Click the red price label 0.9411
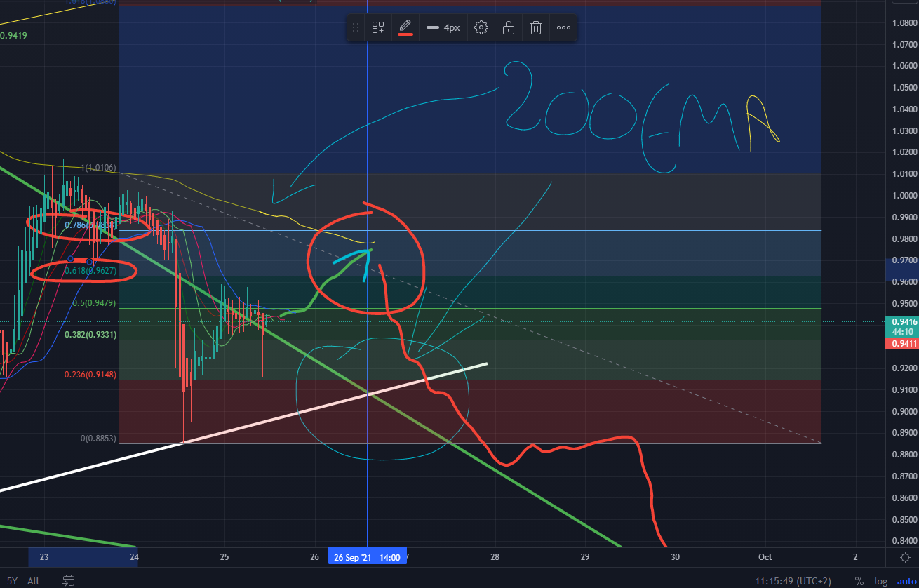 click(x=903, y=343)
